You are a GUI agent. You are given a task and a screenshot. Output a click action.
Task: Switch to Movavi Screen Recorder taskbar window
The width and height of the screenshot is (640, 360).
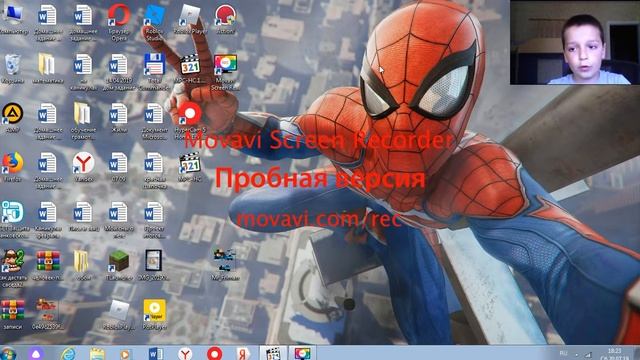302,353
